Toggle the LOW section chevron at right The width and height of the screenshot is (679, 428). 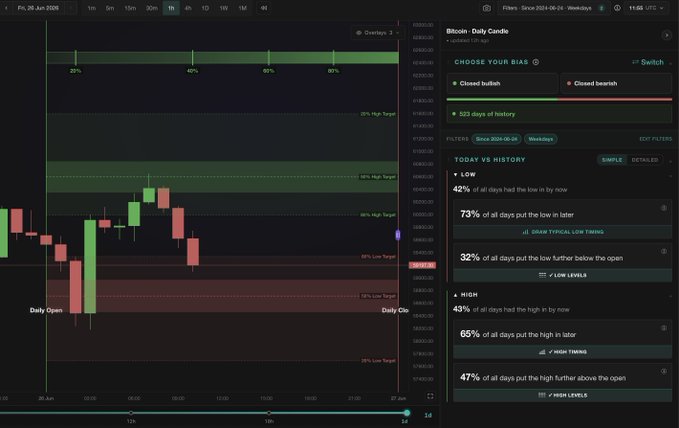[x=670, y=175]
